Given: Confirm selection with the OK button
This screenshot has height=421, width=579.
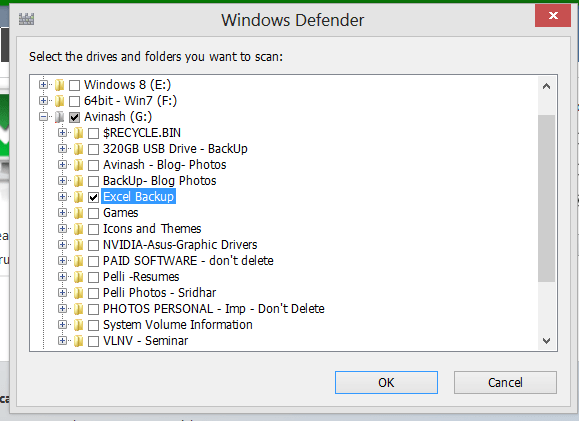Looking at the screenshot, I should point(386,383).
